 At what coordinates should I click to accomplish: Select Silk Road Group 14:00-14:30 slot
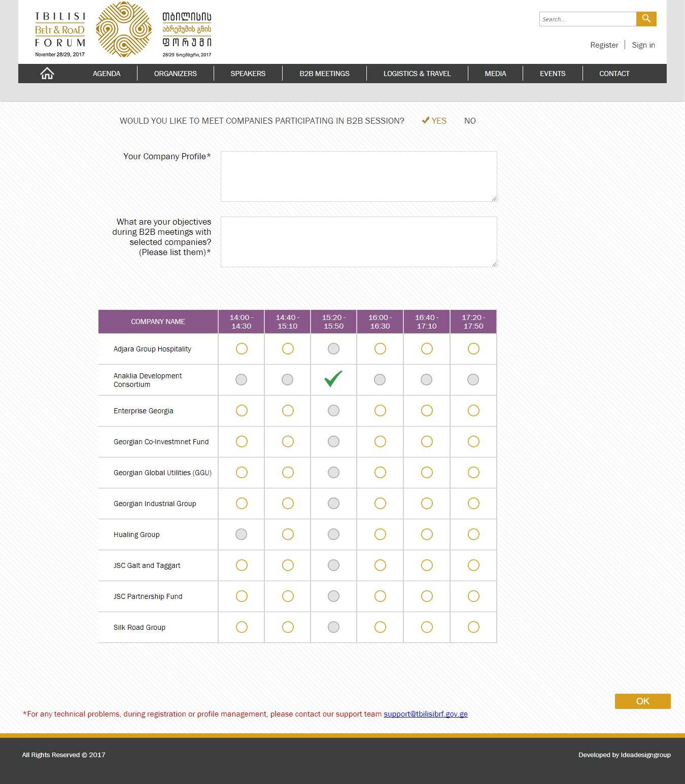(242, 627)
